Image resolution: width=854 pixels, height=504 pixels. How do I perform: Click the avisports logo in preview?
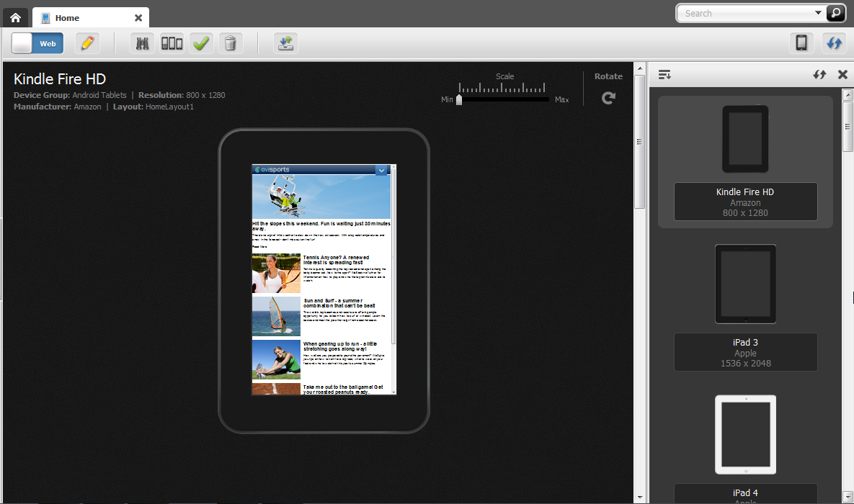(x=272, y=170)
